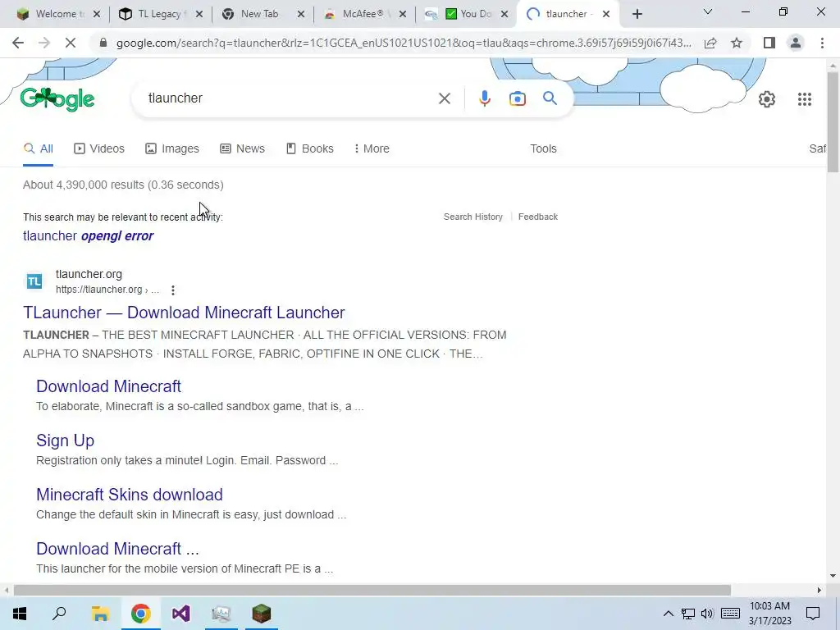The image size is (840, 630).
Task: Click the Feedback link
Action: (x=538, y=217)
